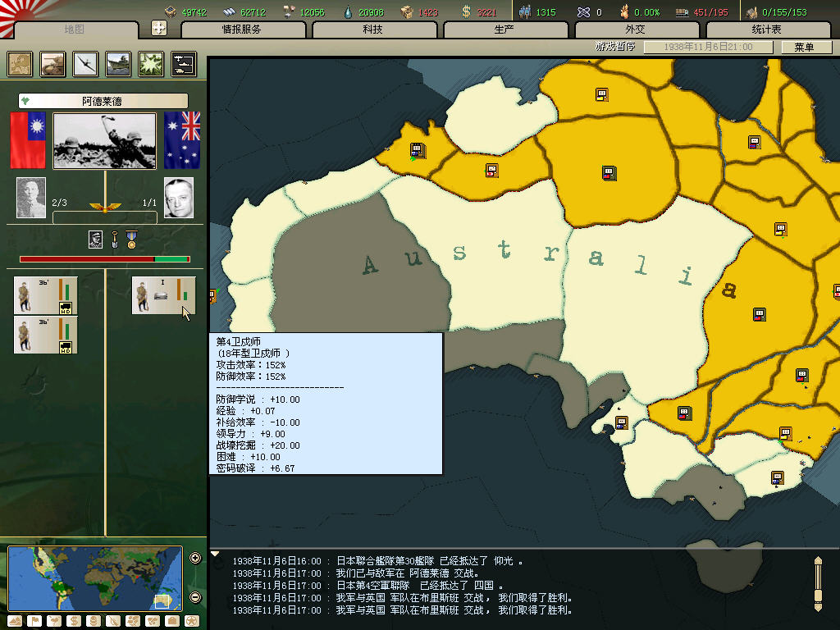
Task: Select the 4th Garrison division card
Action: point(164,295)
